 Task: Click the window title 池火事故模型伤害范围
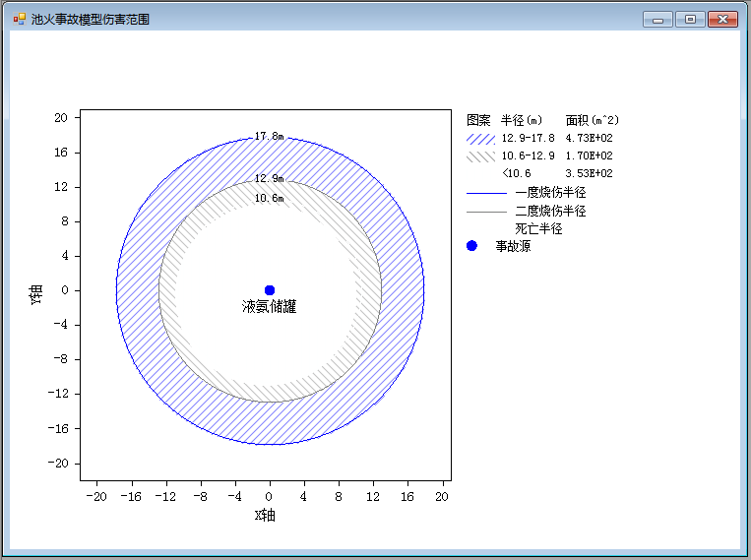[91, 20]
